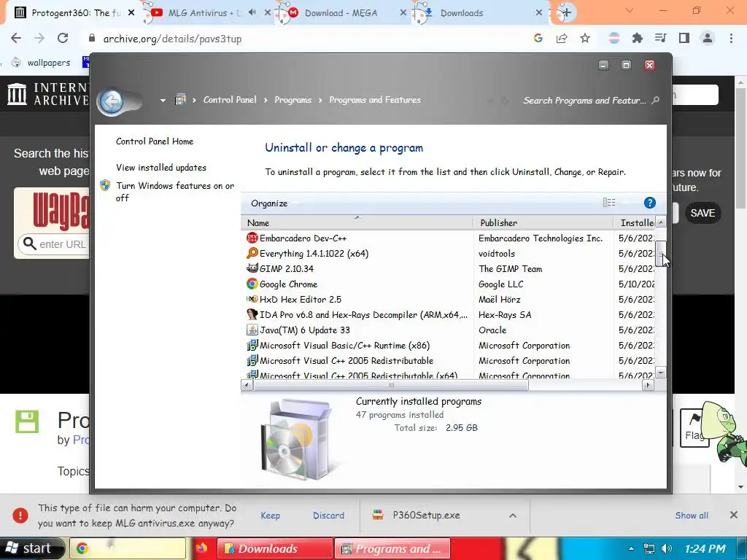Reload the archive.org page
Screen dimensions: 747x560
[63, 38]
